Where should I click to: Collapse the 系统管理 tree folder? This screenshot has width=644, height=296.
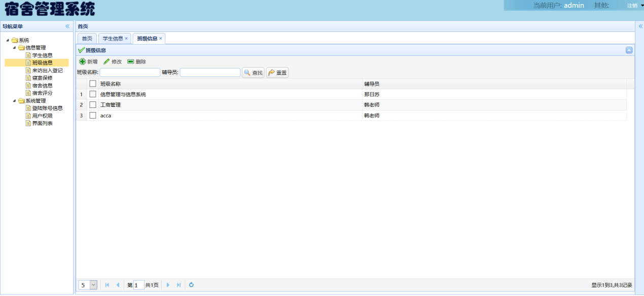[x=15, y=101]
